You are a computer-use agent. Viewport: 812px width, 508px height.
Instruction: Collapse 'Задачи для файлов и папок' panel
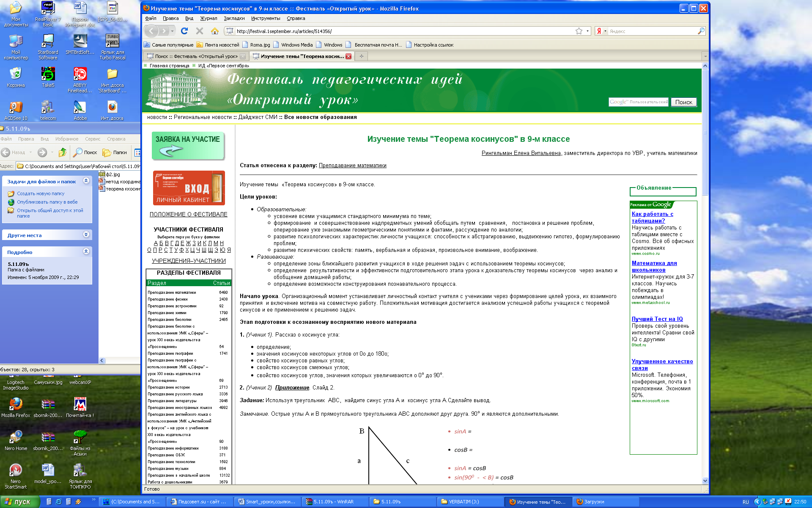86,181
